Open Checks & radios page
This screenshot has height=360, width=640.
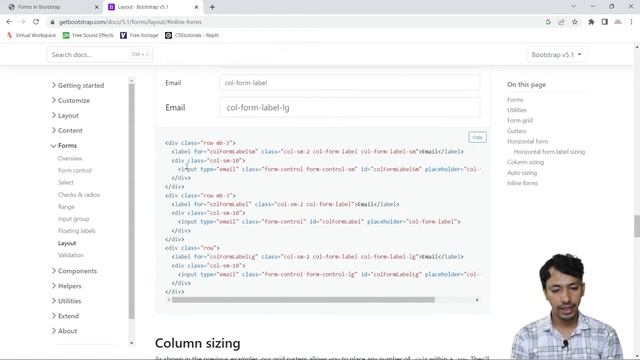pos(79,195)
